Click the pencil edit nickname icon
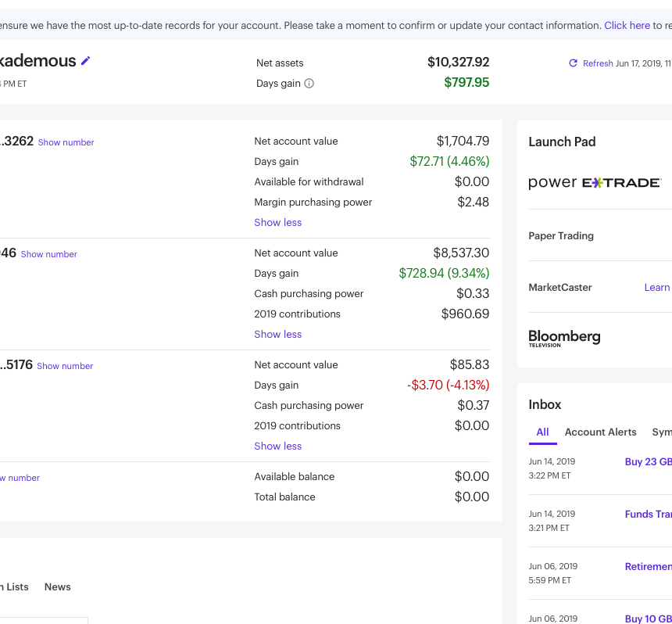The height and width of the screenshot is (624, 672). pyautogui.click(x=86, y=61)
